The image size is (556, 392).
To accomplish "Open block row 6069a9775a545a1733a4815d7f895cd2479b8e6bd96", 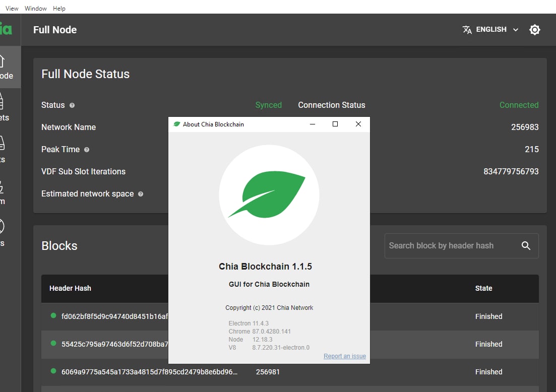I will tap(290, 372).
